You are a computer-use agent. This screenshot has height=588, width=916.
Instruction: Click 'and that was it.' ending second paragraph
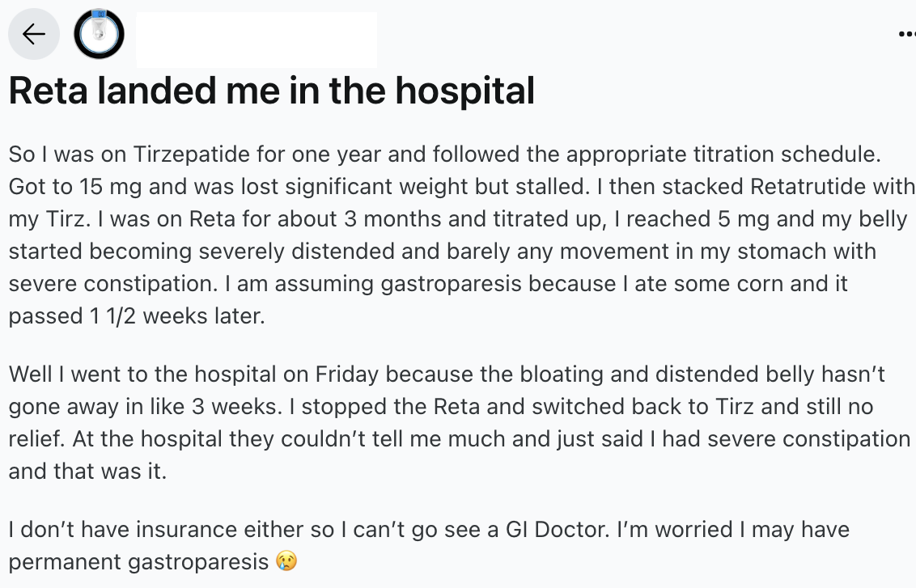(87, 471)
